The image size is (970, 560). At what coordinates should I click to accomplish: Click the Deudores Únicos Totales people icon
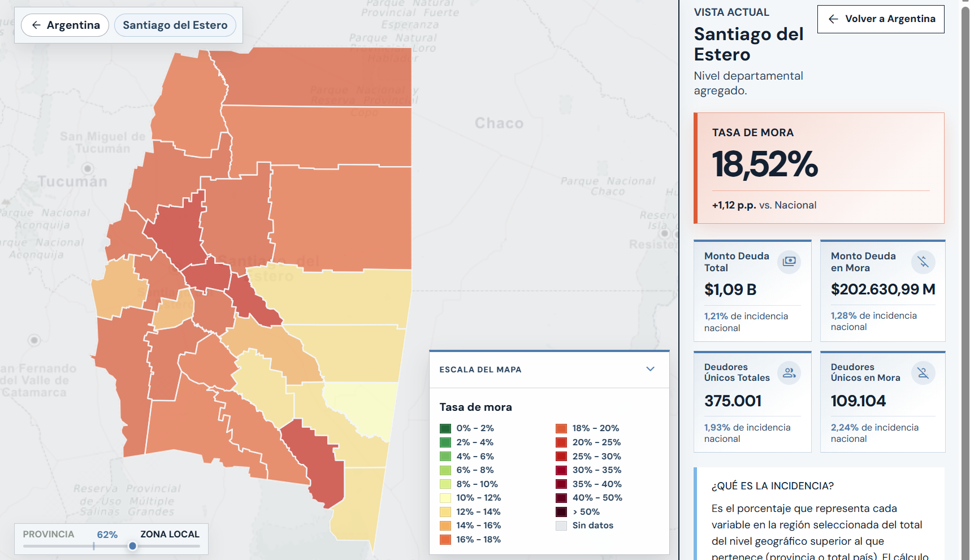789,373
